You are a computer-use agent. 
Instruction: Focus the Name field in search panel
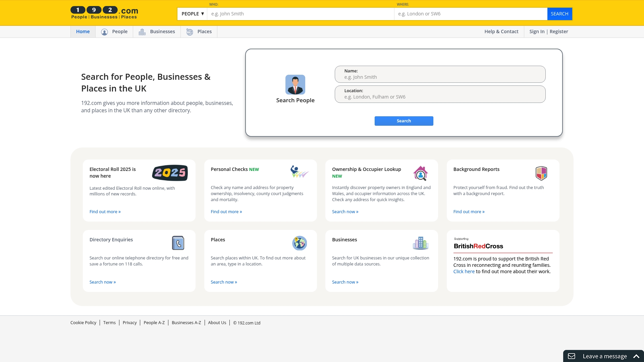tap(440, 74)
